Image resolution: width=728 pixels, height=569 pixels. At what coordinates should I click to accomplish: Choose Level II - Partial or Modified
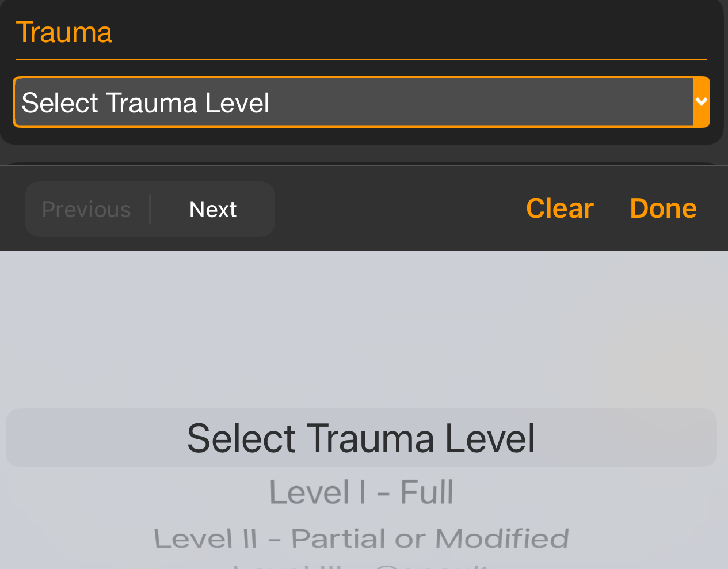pos(361,538)
